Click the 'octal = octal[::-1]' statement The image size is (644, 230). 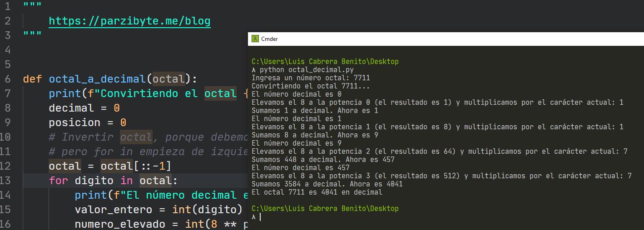tap(110, 166)
